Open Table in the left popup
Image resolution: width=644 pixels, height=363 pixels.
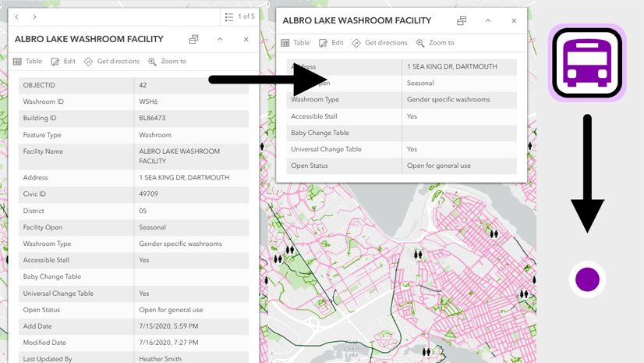pos(27,61)
